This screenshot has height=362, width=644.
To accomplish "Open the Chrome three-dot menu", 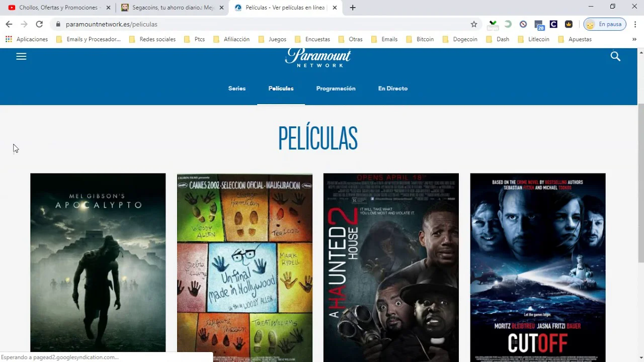I will pos(635,24).
